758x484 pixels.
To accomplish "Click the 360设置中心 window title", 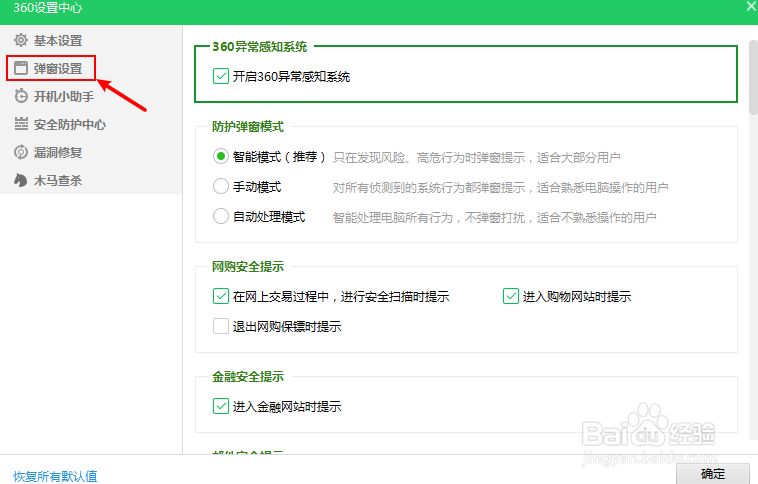I will coord(47,8).
